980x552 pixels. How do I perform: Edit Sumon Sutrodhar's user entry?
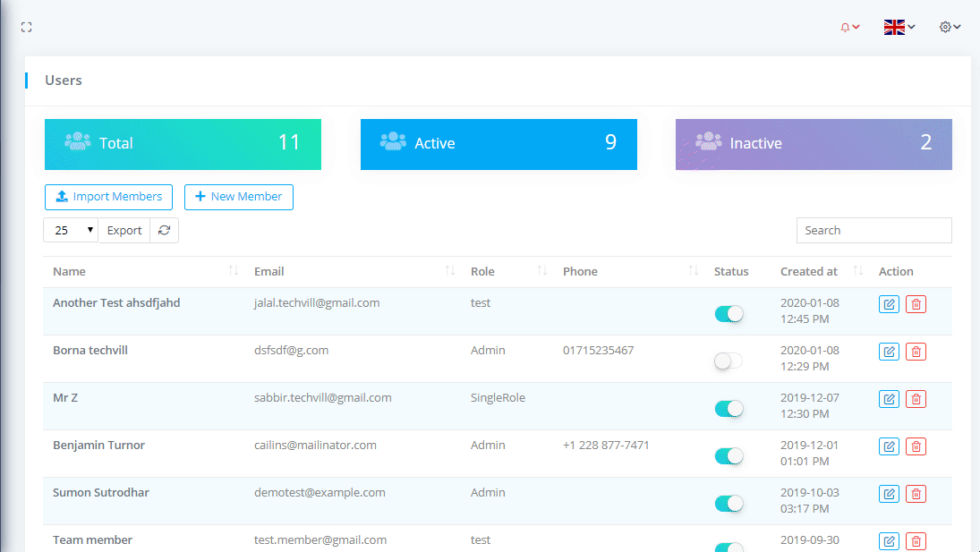[889, 494]
